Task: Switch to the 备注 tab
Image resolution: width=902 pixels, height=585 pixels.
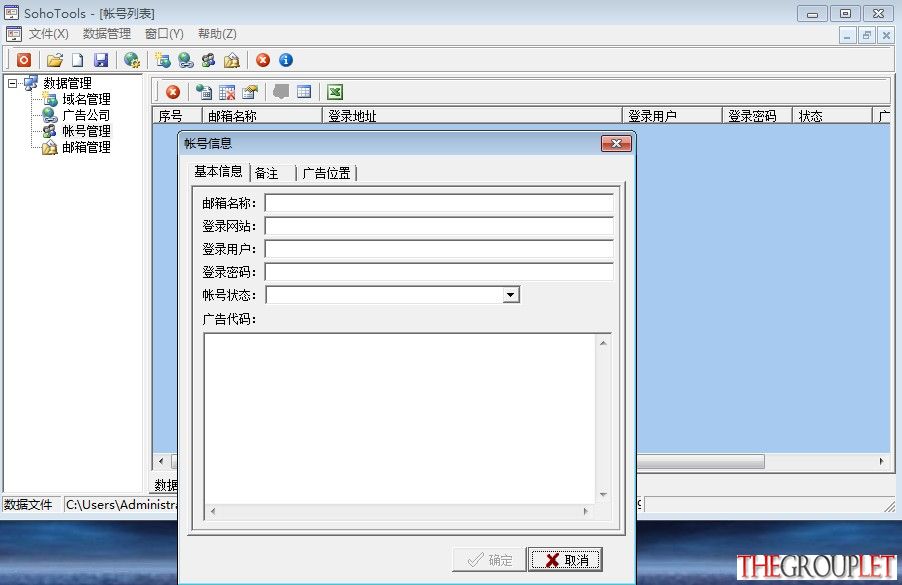Action: tap(273, 173)
